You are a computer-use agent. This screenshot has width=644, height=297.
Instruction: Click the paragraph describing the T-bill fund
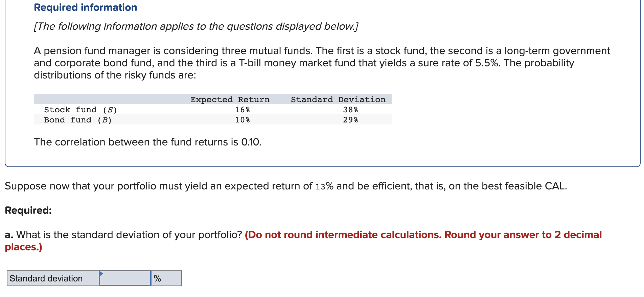(x=322, y=63)
